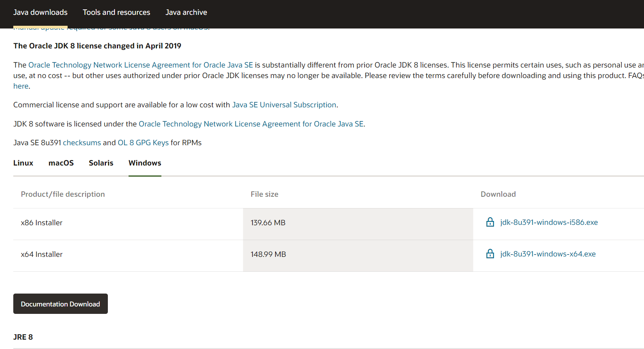
Task: Click lock icon beside jdk-8u391-windows-i586.exe
Action: point(490,222)
